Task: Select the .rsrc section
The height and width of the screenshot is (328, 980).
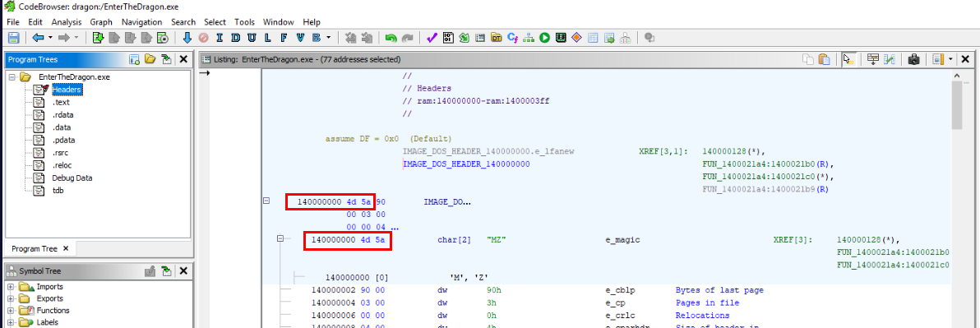Action: [61, 152]
